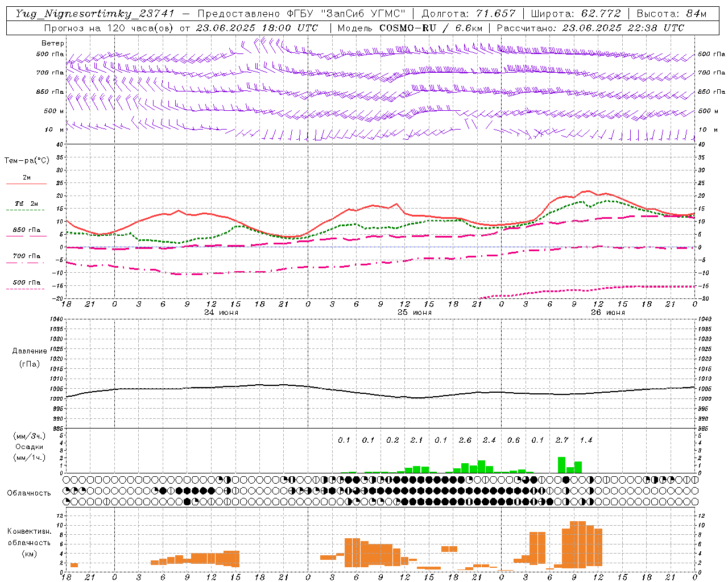Click the 1.4 precipitation total value
The image size is (728, 582).
click(586, 440)
